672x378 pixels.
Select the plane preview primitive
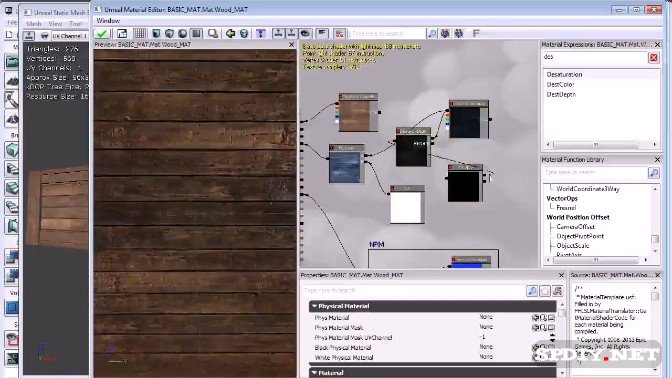pos(197,33)
